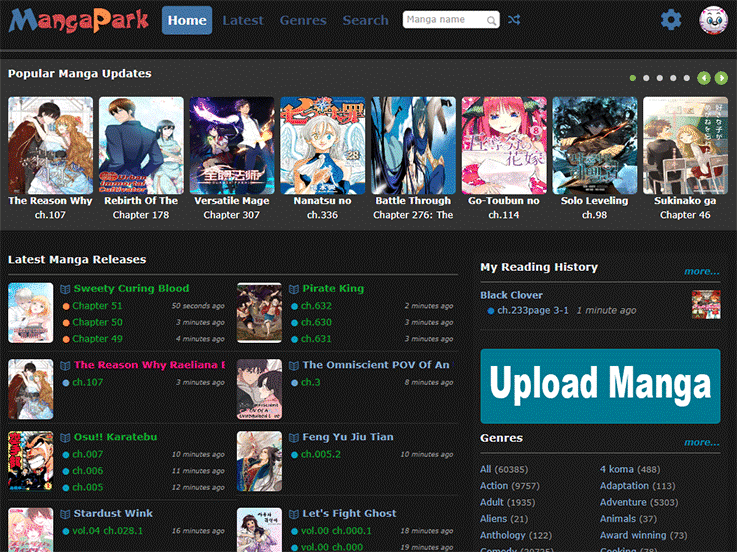Open the Solo Leveling cover thumbnail
Image resolution: width=737 pixels, height=552 pixels.
(x=594, y=144)
